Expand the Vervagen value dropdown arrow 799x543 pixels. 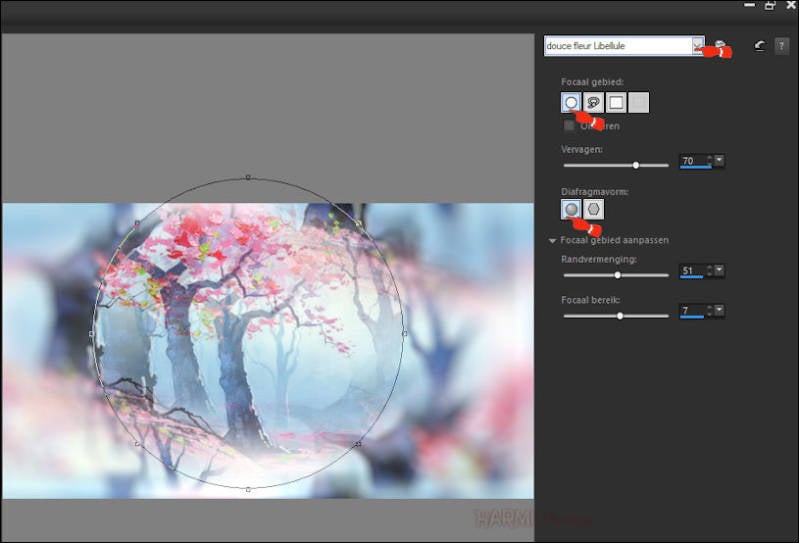coord(719,161)
